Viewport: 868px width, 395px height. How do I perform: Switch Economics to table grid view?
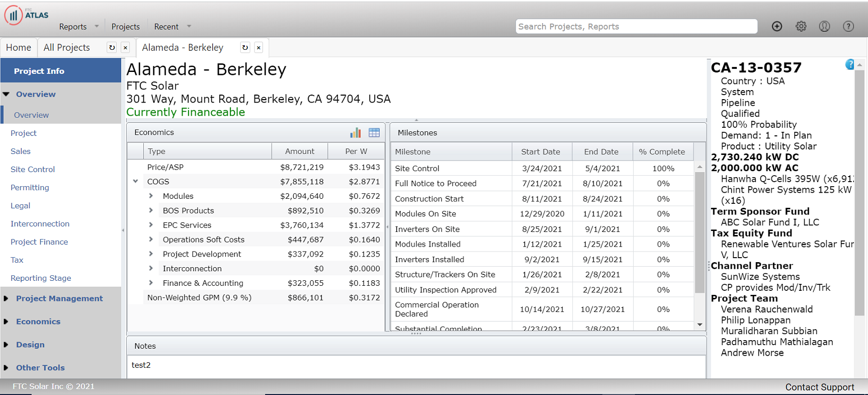tap(374, 132)
